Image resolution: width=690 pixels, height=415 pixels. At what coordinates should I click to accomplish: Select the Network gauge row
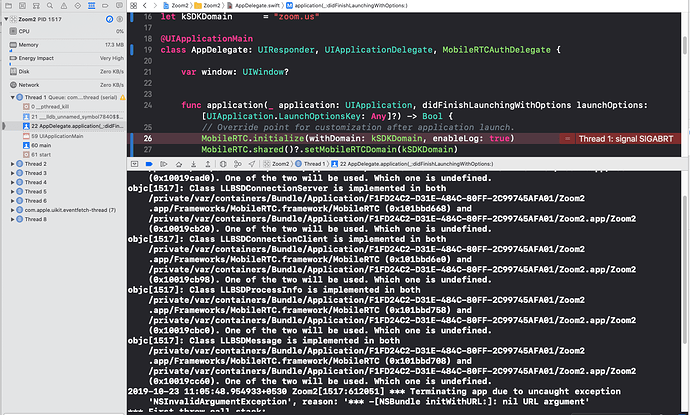[x=64, y=85]
